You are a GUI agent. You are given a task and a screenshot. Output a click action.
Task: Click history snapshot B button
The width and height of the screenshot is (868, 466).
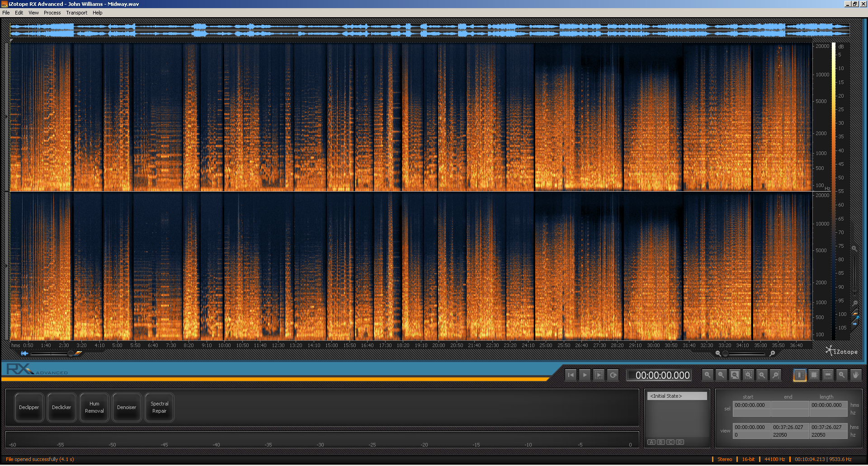[x=661, y=442]
